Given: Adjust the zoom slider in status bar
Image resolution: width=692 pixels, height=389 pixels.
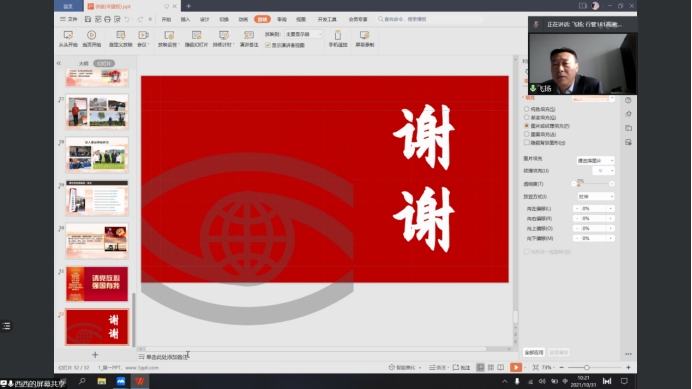Looking at the screenshot, I should pos(587,367).
